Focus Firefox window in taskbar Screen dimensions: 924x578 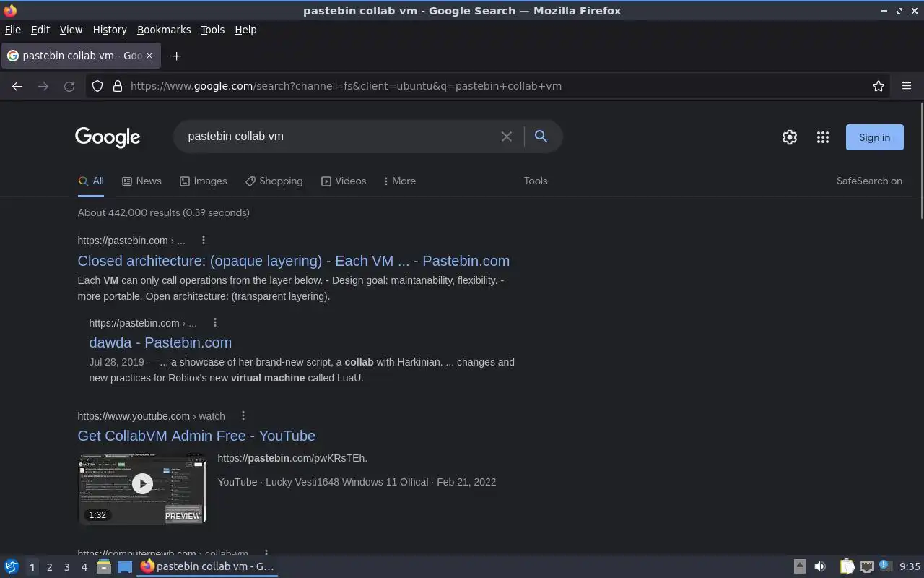coord(208,566)
